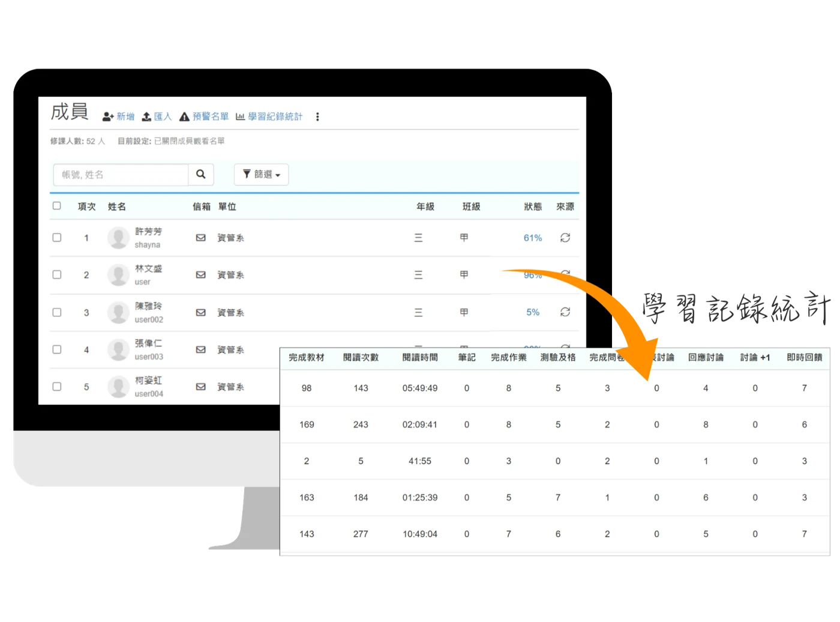The image size is (840, 622).
Task: Click the 回應討論 column header
Action: 706,357
